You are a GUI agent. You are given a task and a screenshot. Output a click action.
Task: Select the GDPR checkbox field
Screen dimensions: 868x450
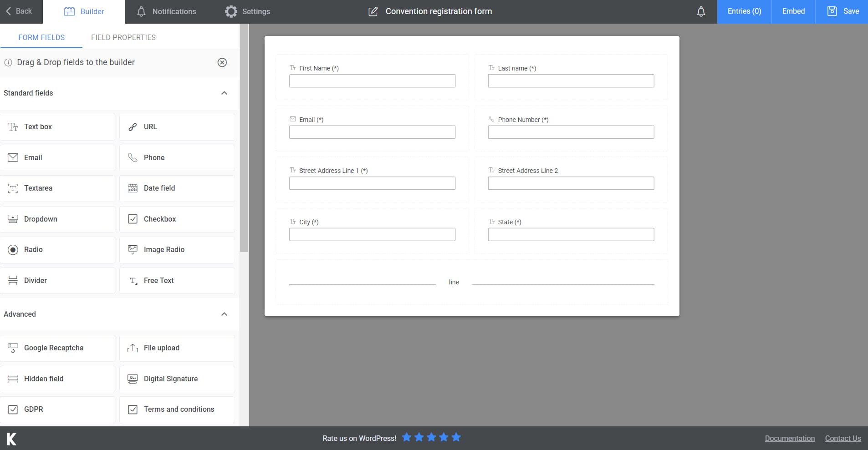(x=13, y=409)
